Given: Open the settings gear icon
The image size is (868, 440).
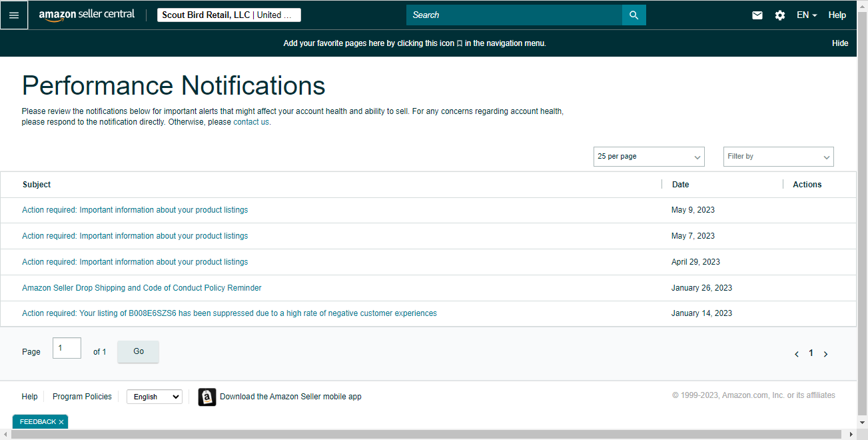Looking at the screenshot, I should (780, 15).
